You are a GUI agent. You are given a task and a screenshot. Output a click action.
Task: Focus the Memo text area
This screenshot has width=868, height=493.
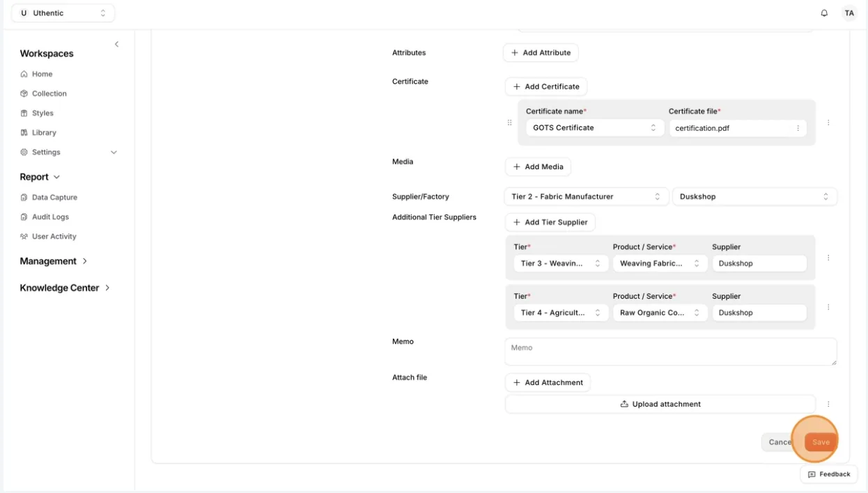coord(671,352)
